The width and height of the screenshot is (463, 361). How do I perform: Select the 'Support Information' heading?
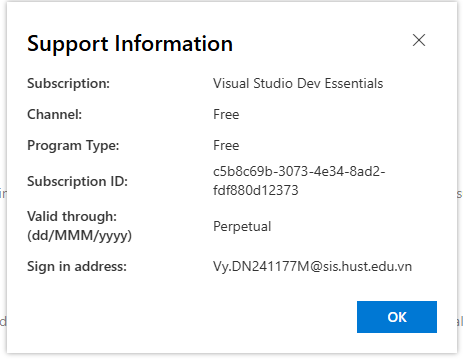[x=130, y=44]
